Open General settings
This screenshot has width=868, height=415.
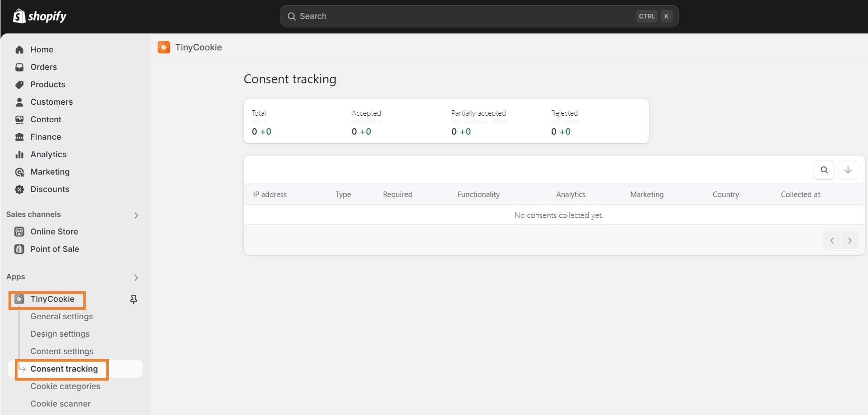62,316
